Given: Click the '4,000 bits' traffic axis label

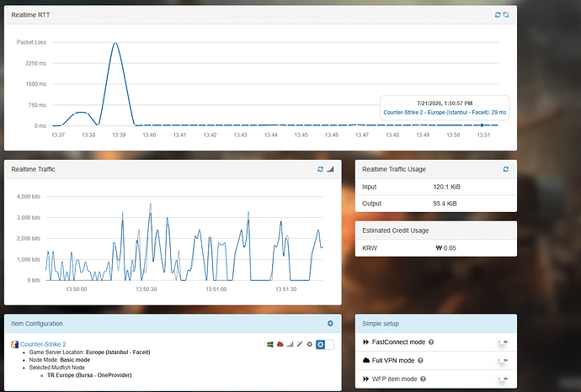Looking at the screenshot, I should (x=28, y=197).
